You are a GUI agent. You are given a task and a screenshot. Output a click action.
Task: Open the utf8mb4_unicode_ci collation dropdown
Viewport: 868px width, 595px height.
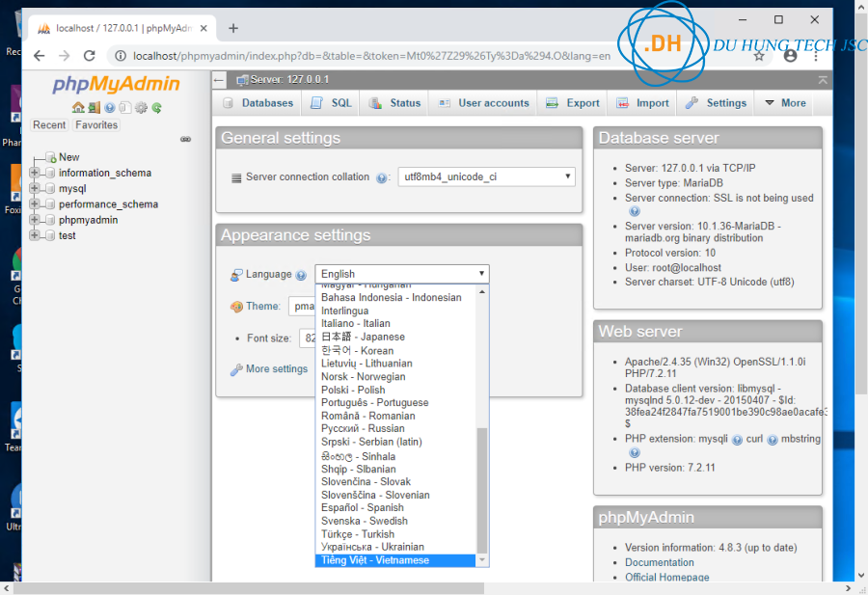point(487,176)
